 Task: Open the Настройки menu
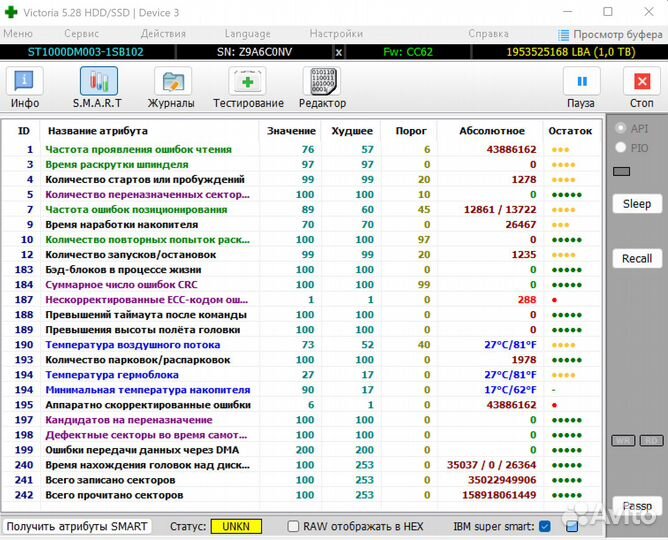coord(336,33)
